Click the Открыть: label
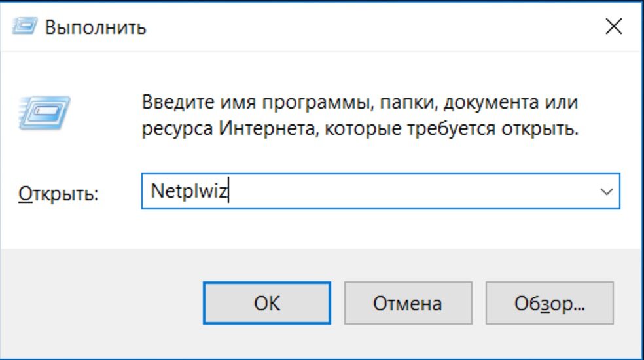The height and width of the screenshot is (360, 644). pyautogui.click(x=58, y=193)
